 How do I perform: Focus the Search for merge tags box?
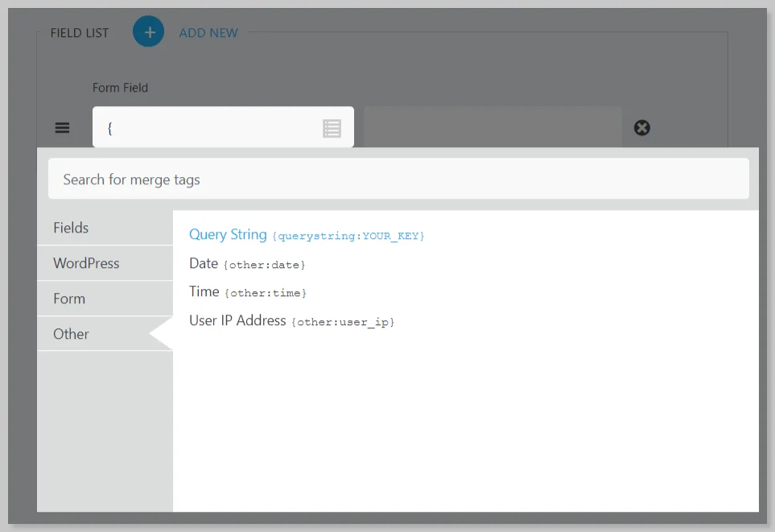point(398,179)
